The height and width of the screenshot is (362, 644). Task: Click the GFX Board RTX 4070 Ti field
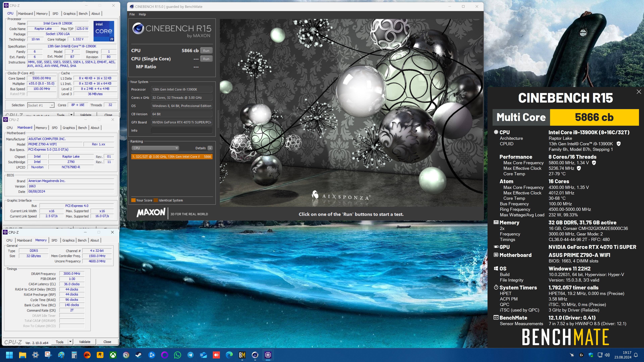181,122
